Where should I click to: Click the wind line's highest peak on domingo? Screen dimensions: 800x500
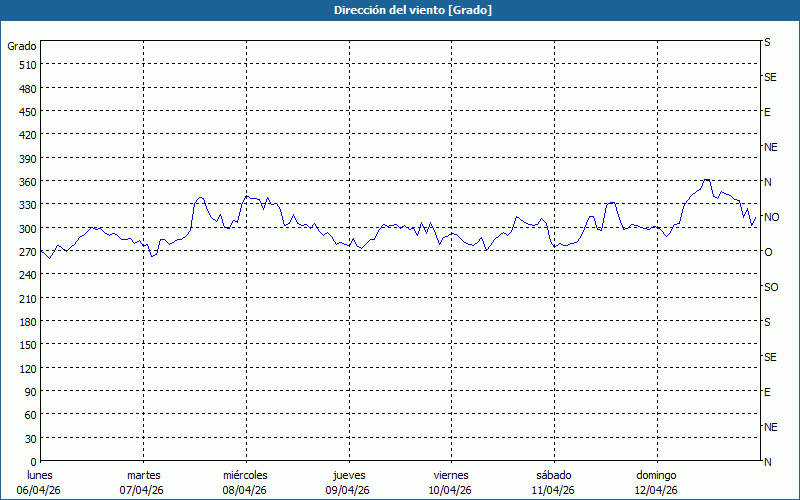coord(707,181)
